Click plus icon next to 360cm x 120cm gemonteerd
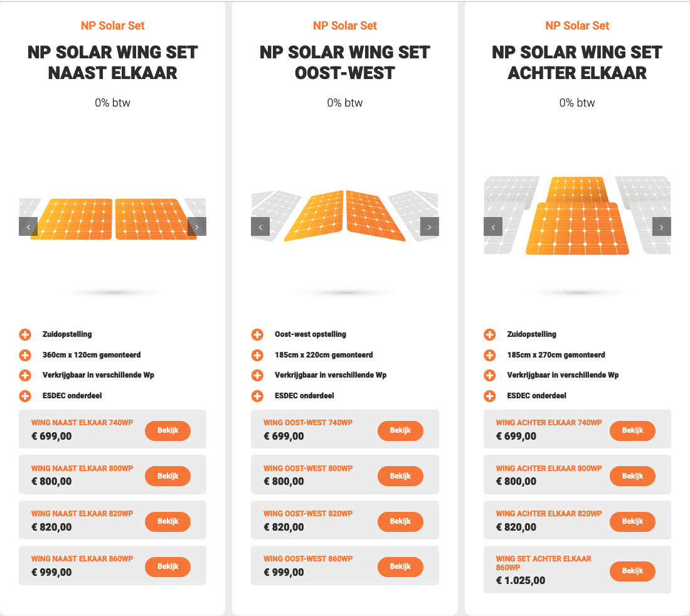Image resolution: width=690 pixels, height=616 pixels. pyautogui.click(x=25, y=356)
